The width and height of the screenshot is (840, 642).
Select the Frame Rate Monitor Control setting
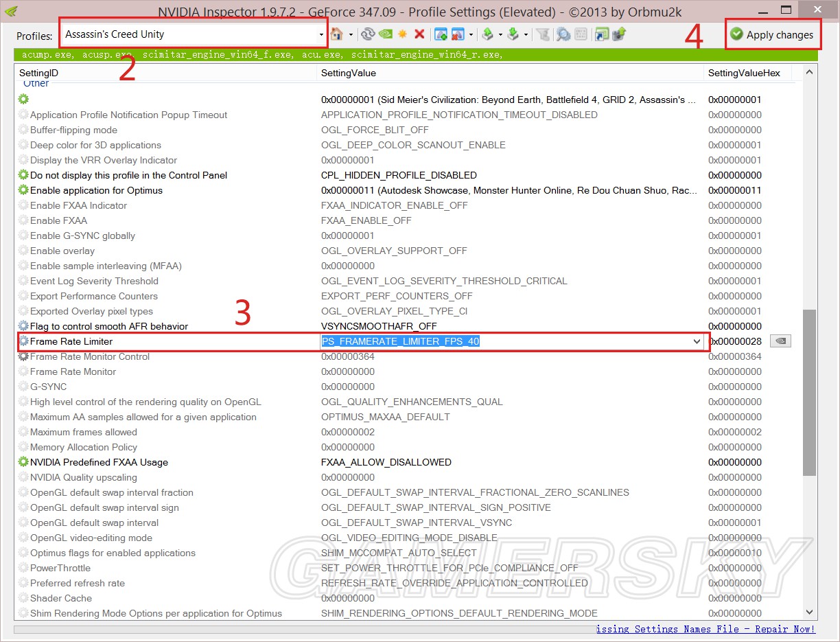[x=90, y=356]
